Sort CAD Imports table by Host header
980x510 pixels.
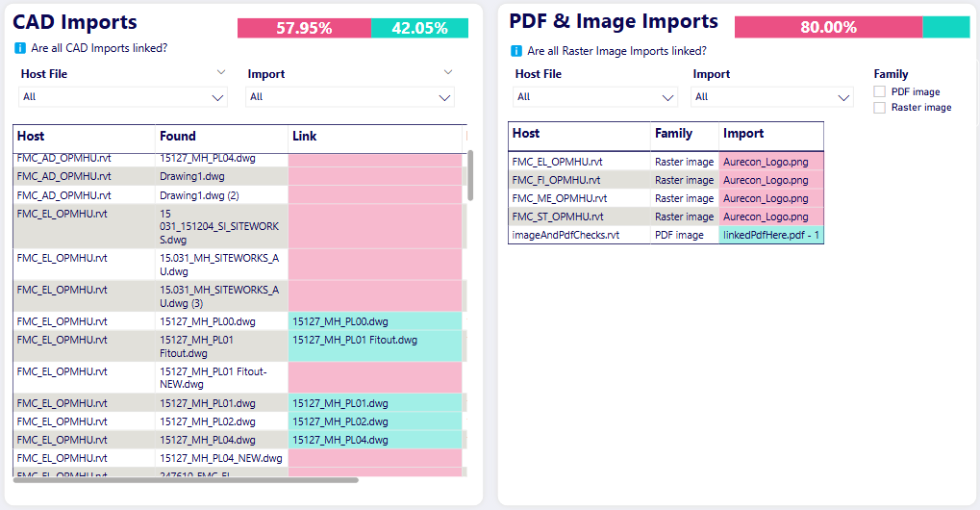point(84,137)
